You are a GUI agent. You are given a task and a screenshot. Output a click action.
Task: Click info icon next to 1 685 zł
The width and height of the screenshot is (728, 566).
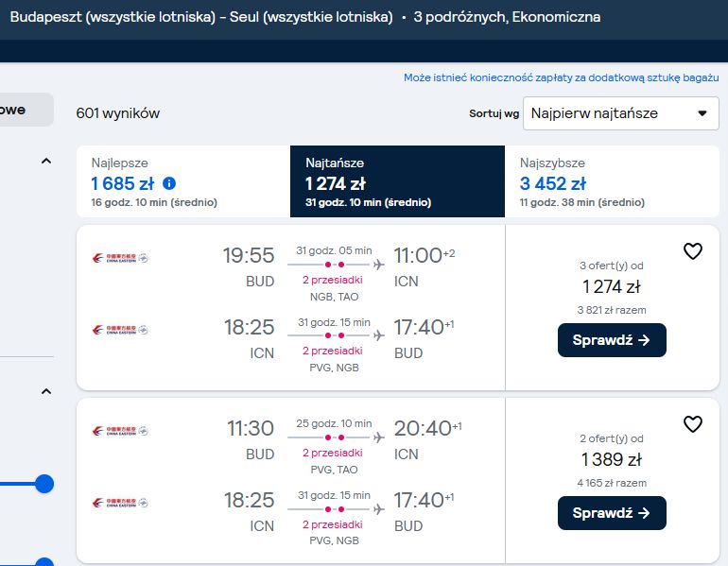point(169,183)
